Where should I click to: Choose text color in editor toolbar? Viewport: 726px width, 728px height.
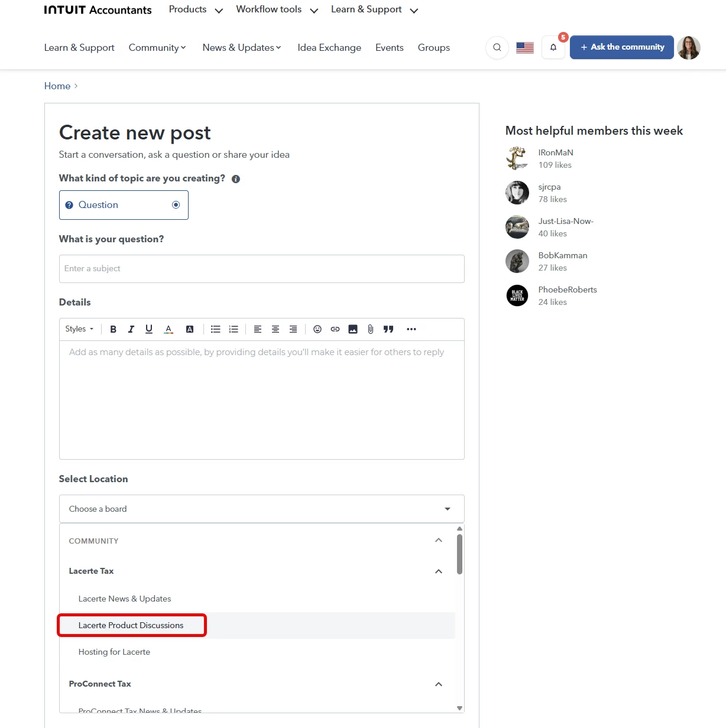click(168, 329)
